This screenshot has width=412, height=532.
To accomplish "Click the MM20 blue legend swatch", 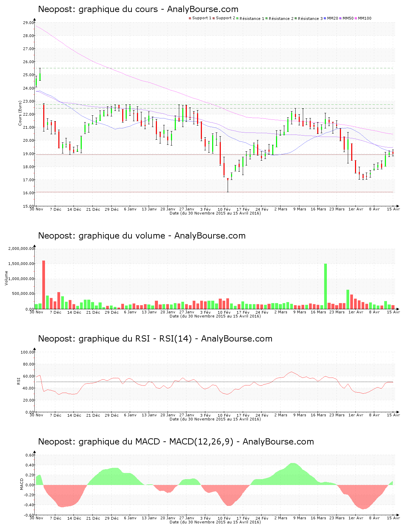I will coord(325,18).
